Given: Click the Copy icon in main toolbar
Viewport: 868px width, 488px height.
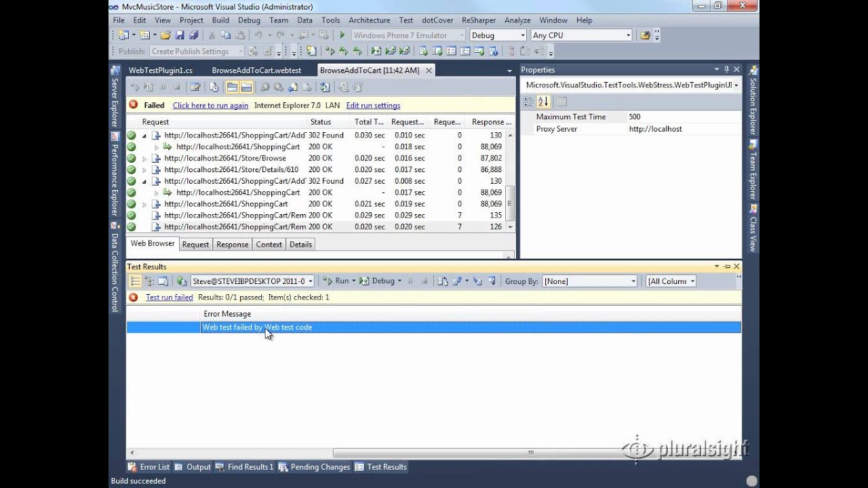Looking at the screenshot, I should point(226,35).
